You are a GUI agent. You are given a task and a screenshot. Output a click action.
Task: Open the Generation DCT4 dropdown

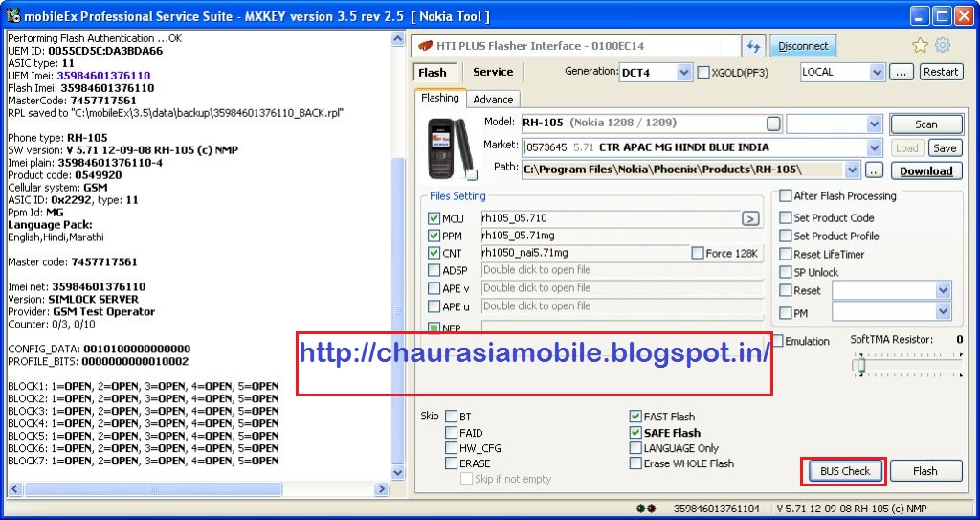coord(683,73)
